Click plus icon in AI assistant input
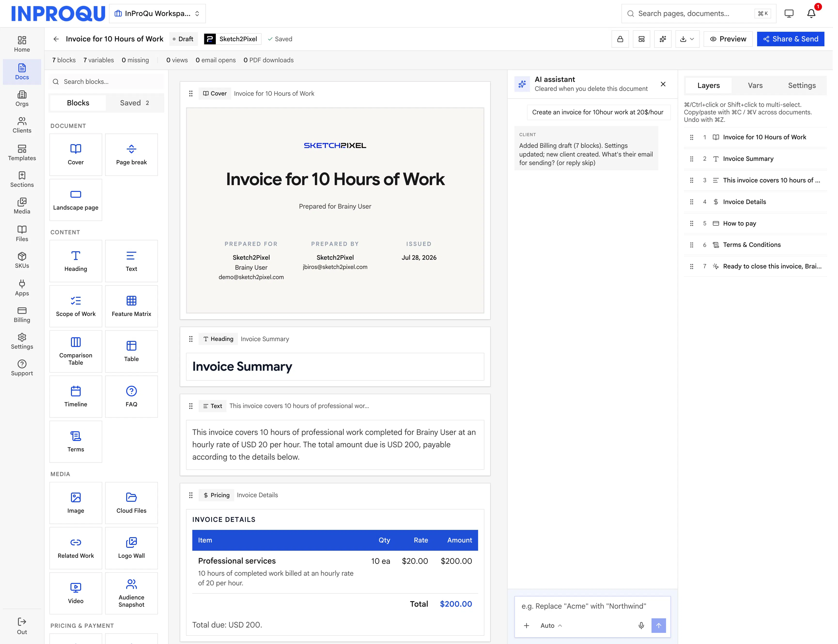Screen dimensions: 838x644 pos(527,626)
